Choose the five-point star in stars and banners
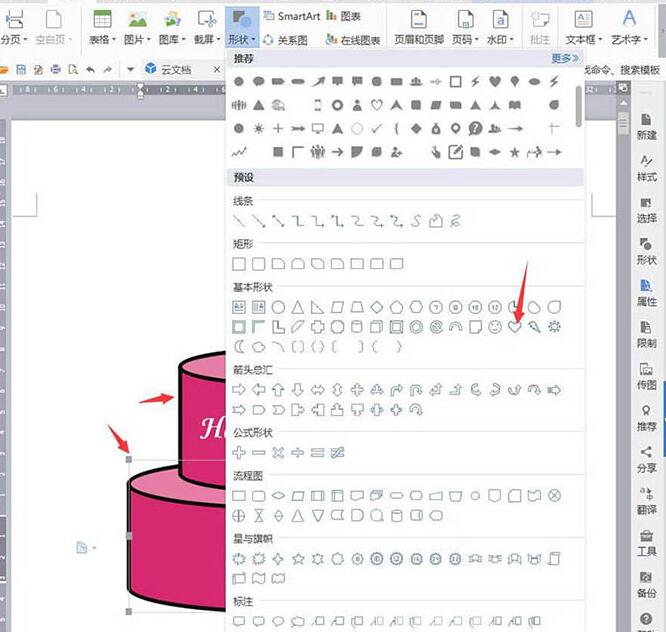Screen dimensions: 666x632 298,558
